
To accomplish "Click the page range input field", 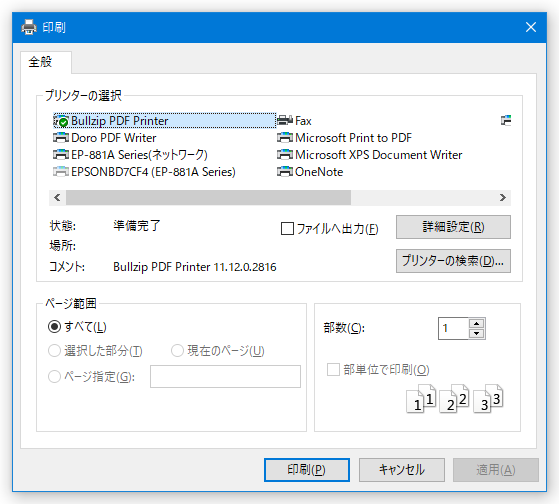I will tap(225, 376).
